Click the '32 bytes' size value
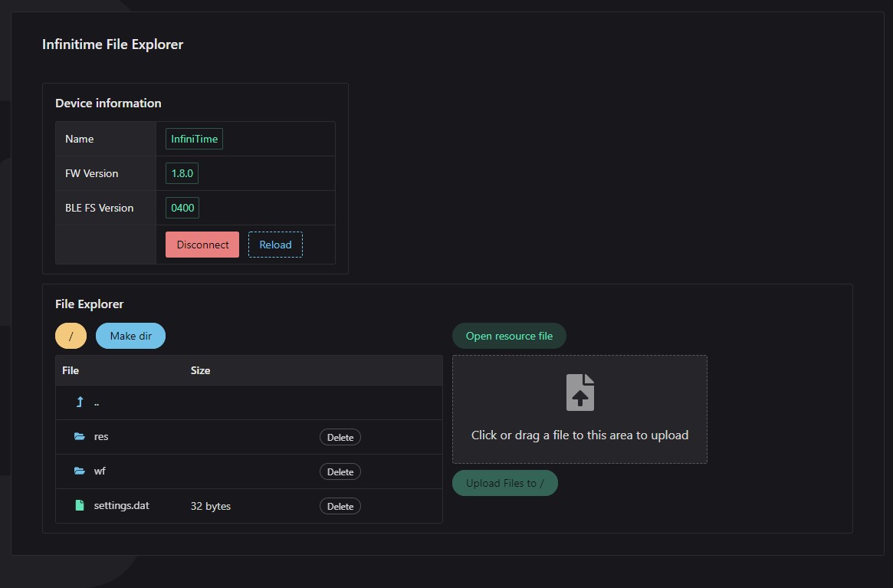This screenshot has width=893, height=588. pos(210,506)
